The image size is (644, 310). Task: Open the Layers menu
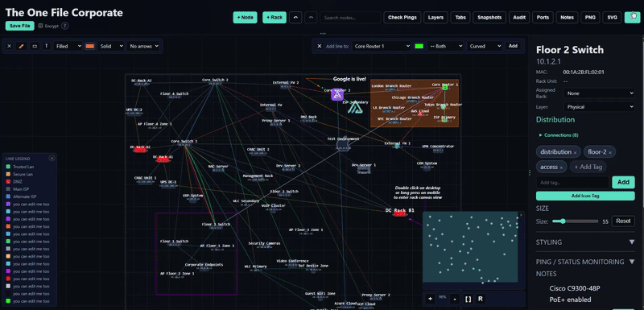436,17
